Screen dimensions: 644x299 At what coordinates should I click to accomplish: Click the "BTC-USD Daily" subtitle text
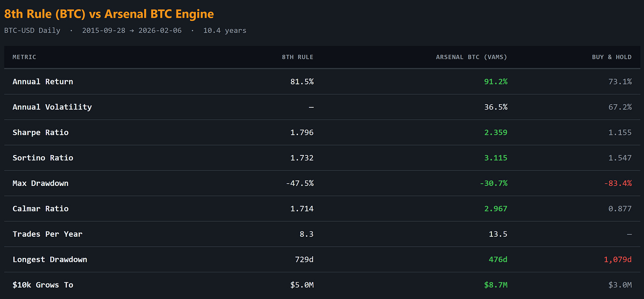pos(32,30)
